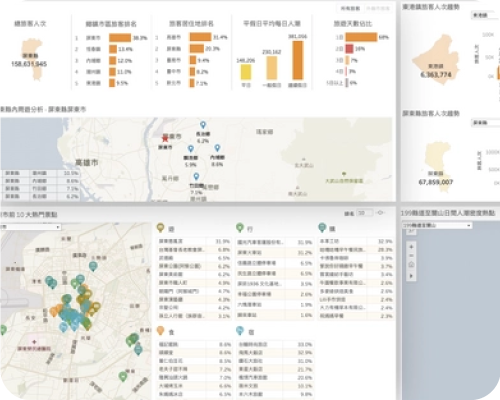This screenshot has height=400, width=500.
Task: Open the Donggang township trend dropdown
Action: (x=485, y=15)
